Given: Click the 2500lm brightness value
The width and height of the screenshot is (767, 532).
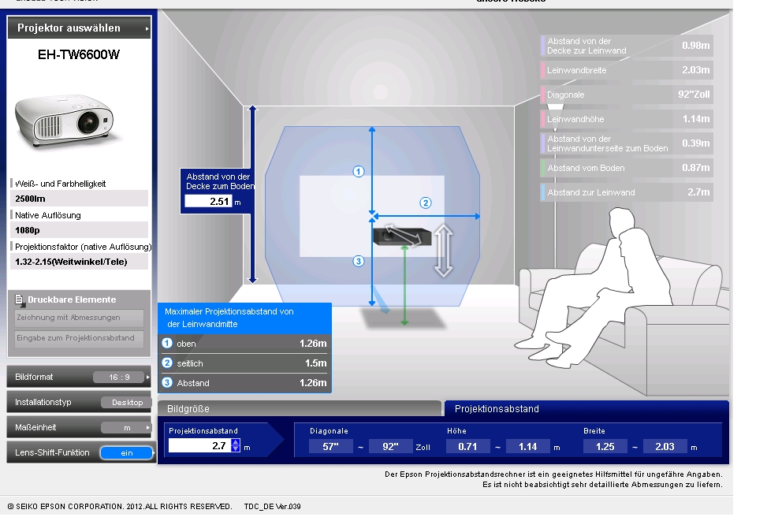Looking at the screenshot, I should click(x=79, y=199).
